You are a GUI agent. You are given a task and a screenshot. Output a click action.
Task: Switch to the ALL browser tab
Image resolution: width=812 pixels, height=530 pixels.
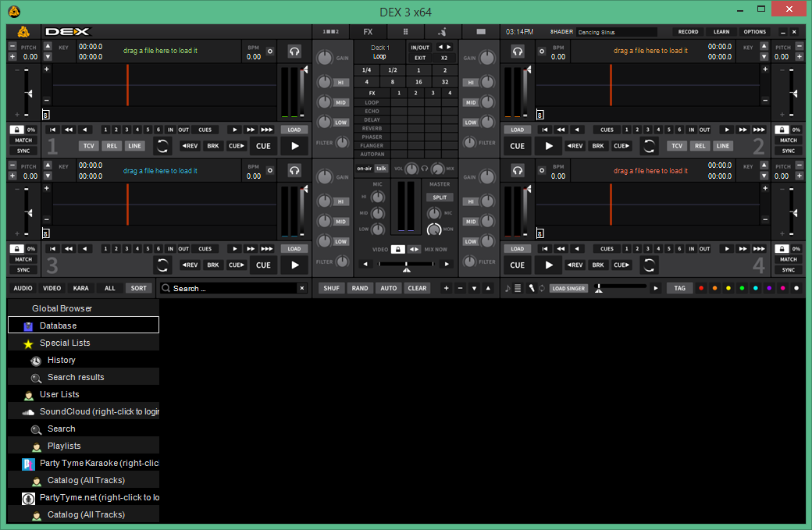tap(110, 288)
